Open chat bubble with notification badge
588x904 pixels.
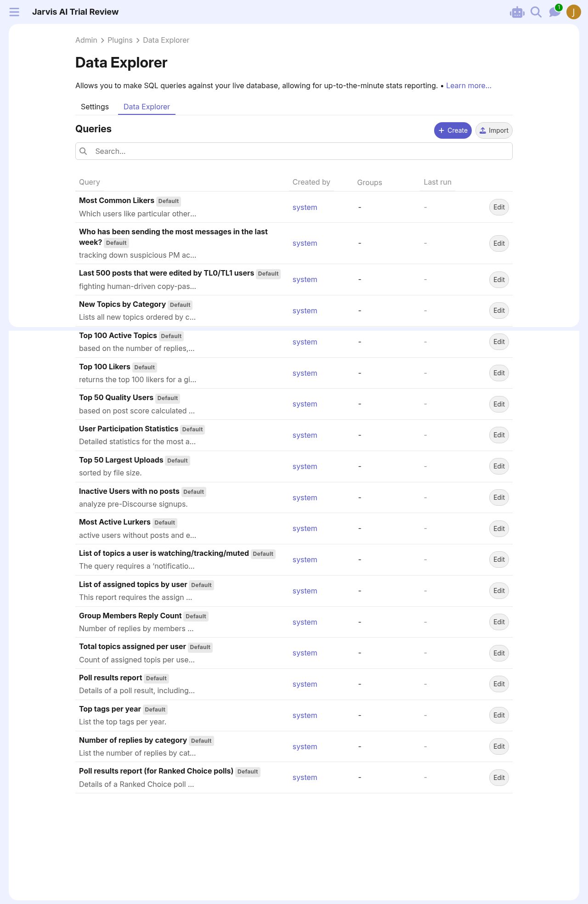[555, 11]
